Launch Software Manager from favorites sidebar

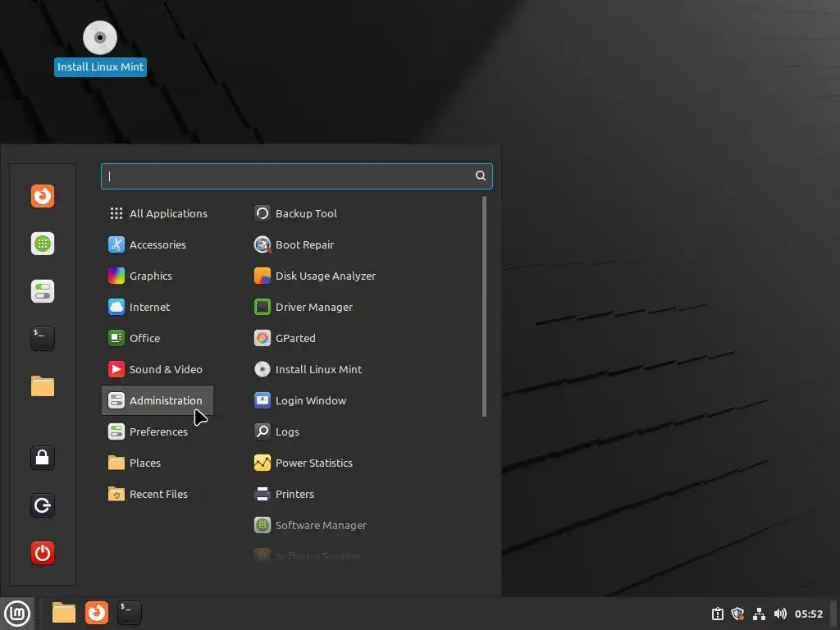pyautogui.click(x=43, y=244)
